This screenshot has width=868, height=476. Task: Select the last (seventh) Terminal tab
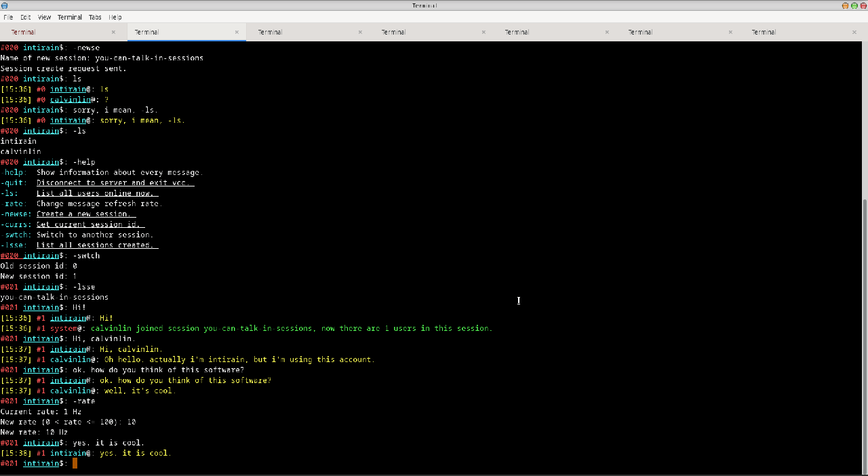(x=764, y=32)
